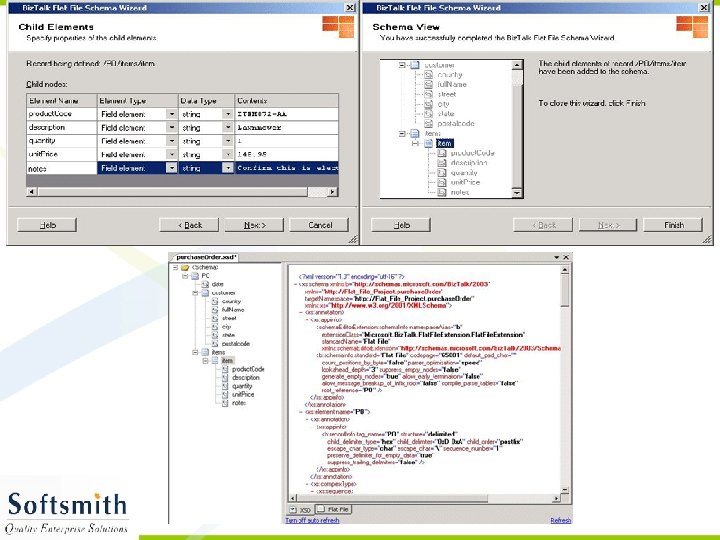Image resolution: width=720 pixels, height=540 pixels.
Task: Switch to XSD view tab
Action: [x=300, y=510]
